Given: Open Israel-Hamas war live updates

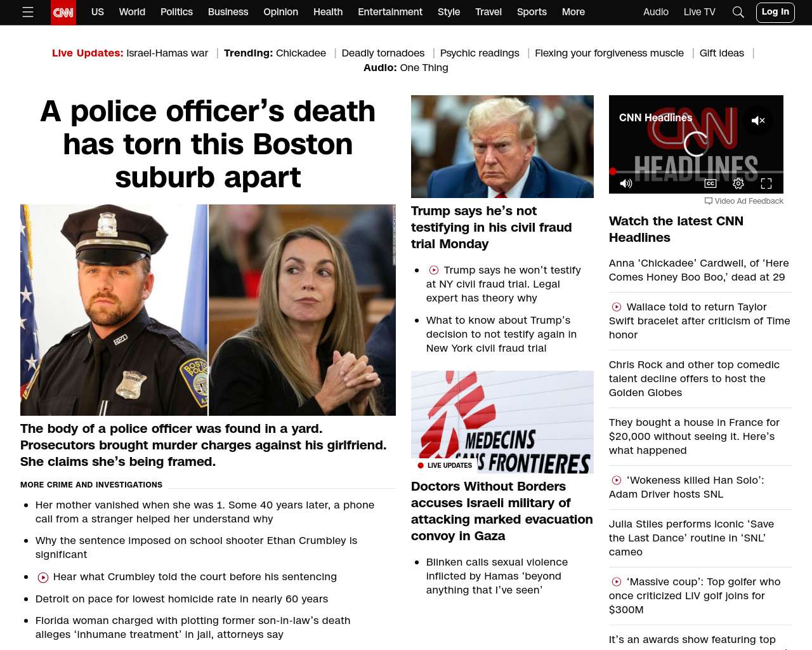Looking at the screenshot, I should click(167, 53).
